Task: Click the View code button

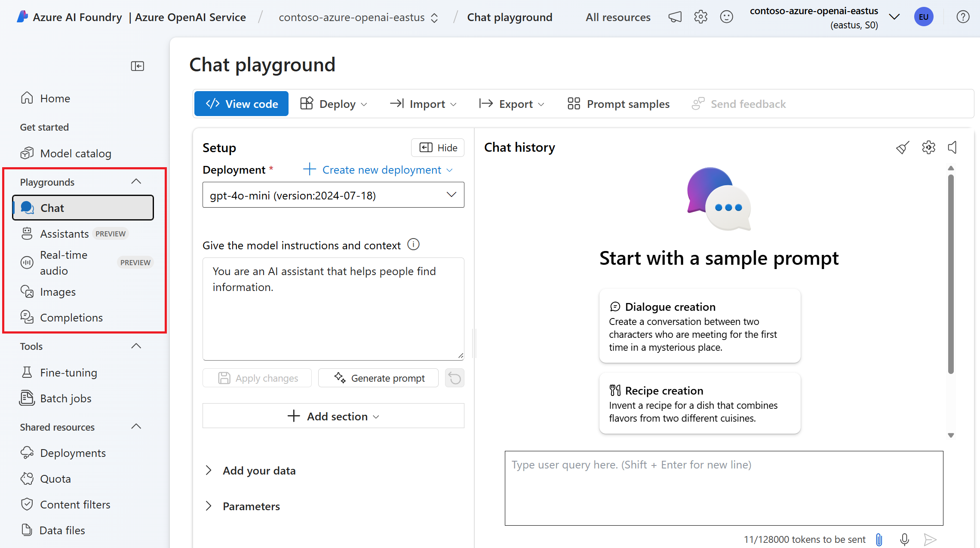Action: point(241,104)
